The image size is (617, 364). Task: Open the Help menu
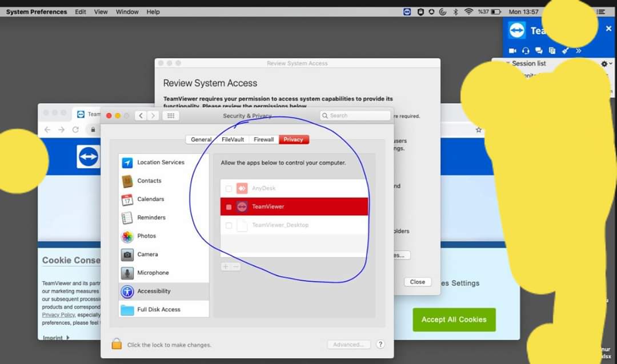click(x=153, y=12)
